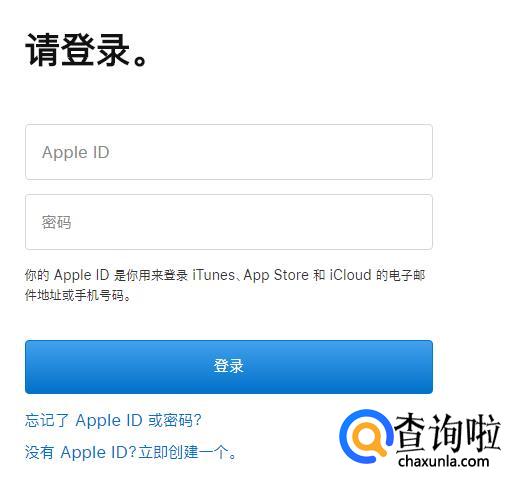Open the 立即创建一个 Apple ID link
The height and width of the screenshot is (492, 513).
coord(187,452)
